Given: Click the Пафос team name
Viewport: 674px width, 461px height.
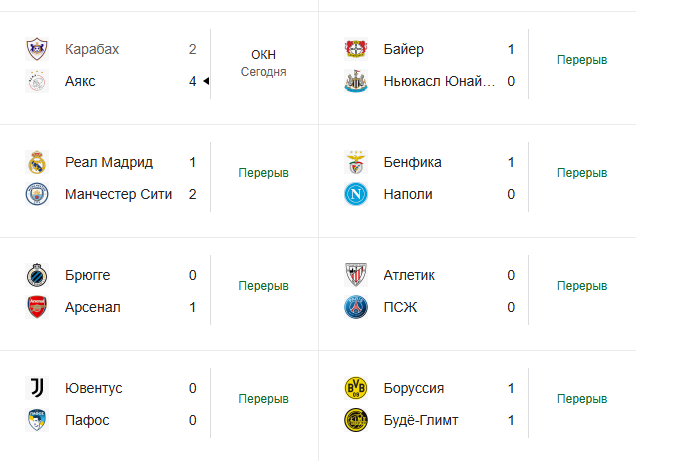Looking at the screenshot, I should point(86,420).
